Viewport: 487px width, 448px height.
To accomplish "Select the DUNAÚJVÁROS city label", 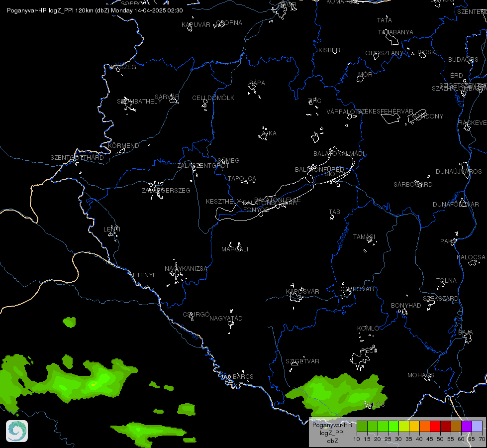I will pyautogui.click(x=459, y=172).
